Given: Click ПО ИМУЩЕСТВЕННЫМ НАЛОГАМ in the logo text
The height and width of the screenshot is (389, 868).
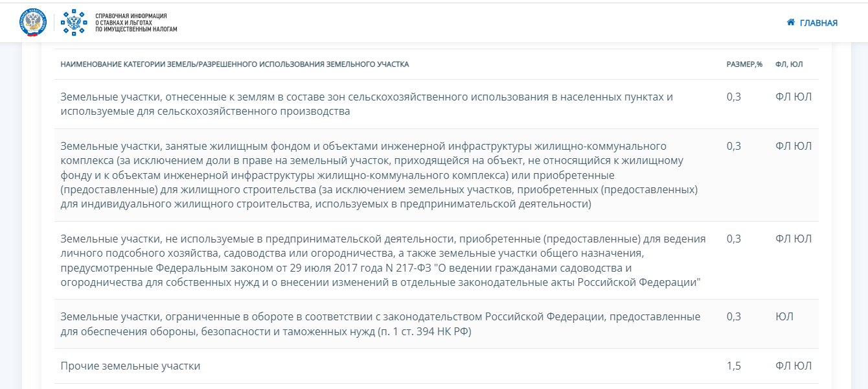Looking at the screenshot, I should [x=135, y=29].
